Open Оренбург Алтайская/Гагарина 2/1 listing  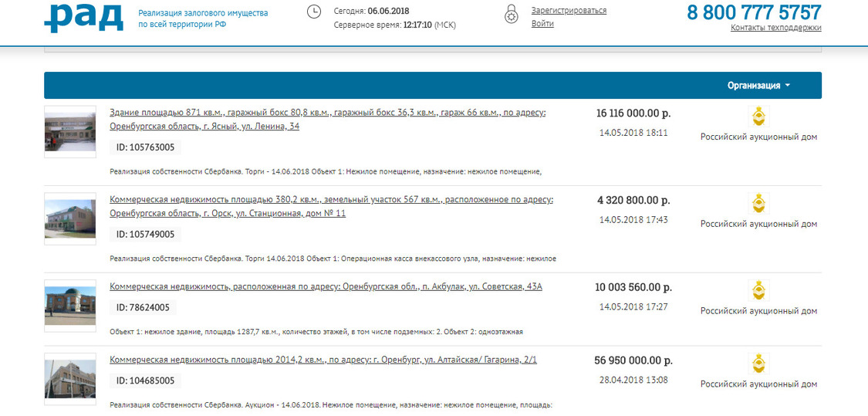coord(323,360)
